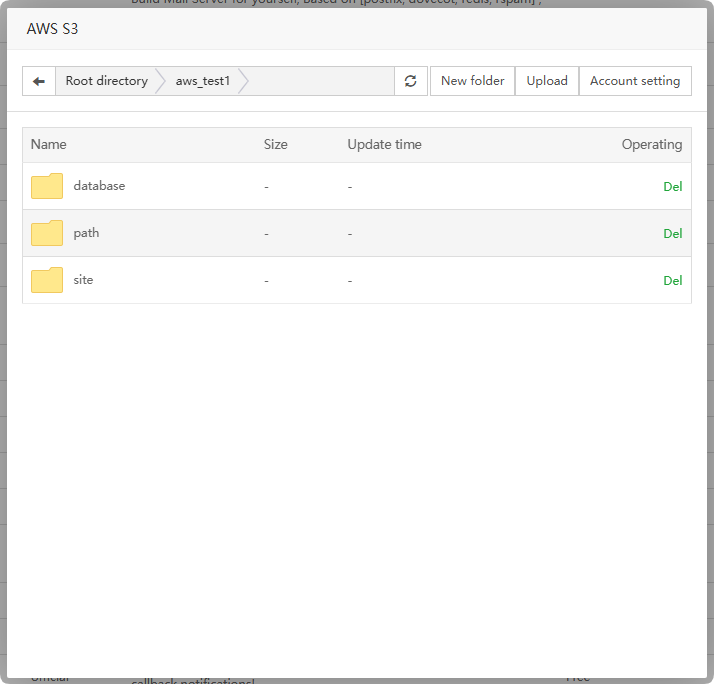The image size is (714, 684).
Task: Refresh the S3 file list
Action: pos(411,81)
